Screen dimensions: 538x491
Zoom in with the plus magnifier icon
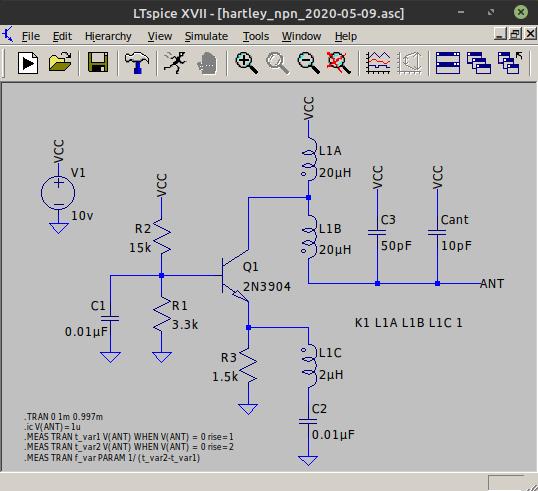coord(246,63)
